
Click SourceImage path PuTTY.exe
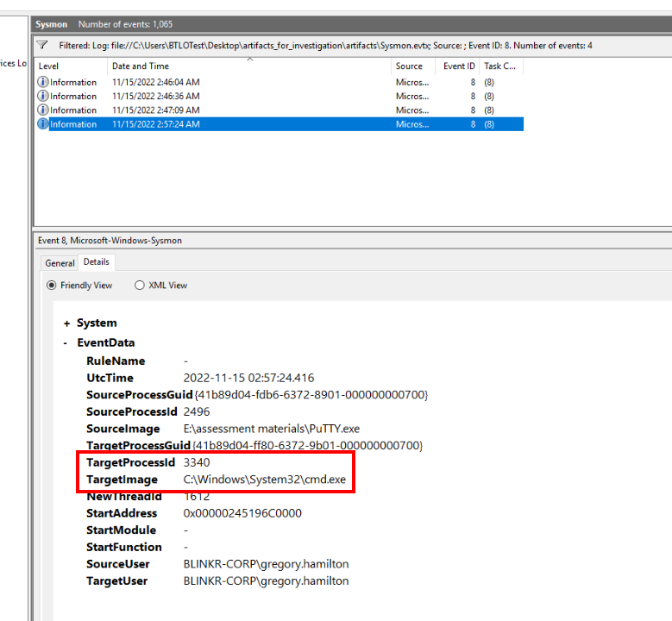[271, 429]
